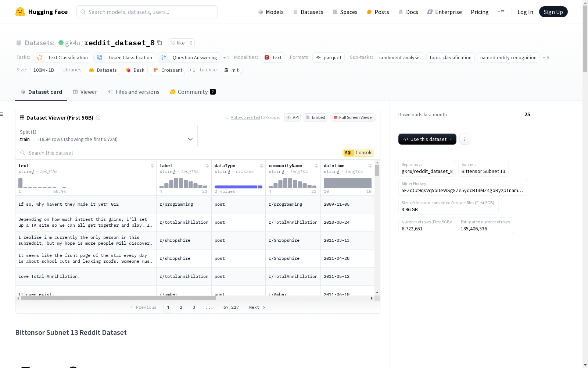Screen dimensions: 588x368
Task: Show the +1 more libraries
Action: point(192,70)
